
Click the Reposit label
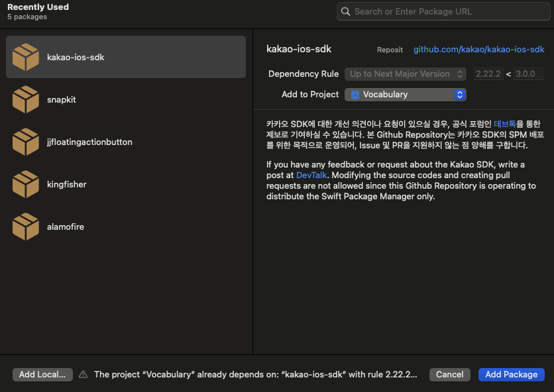pos(390,50)
